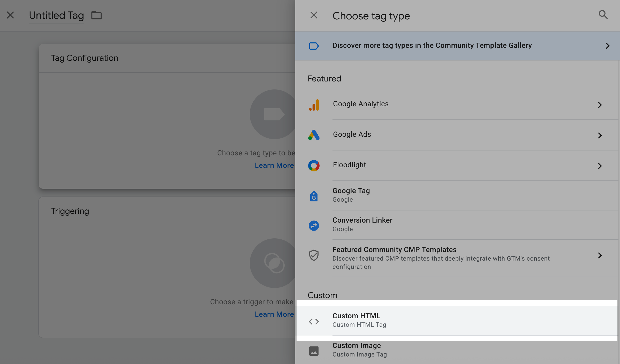620x364 pixels.
Task: Click the Conversion Linker arrows icon
Action: tap(314, 226)
